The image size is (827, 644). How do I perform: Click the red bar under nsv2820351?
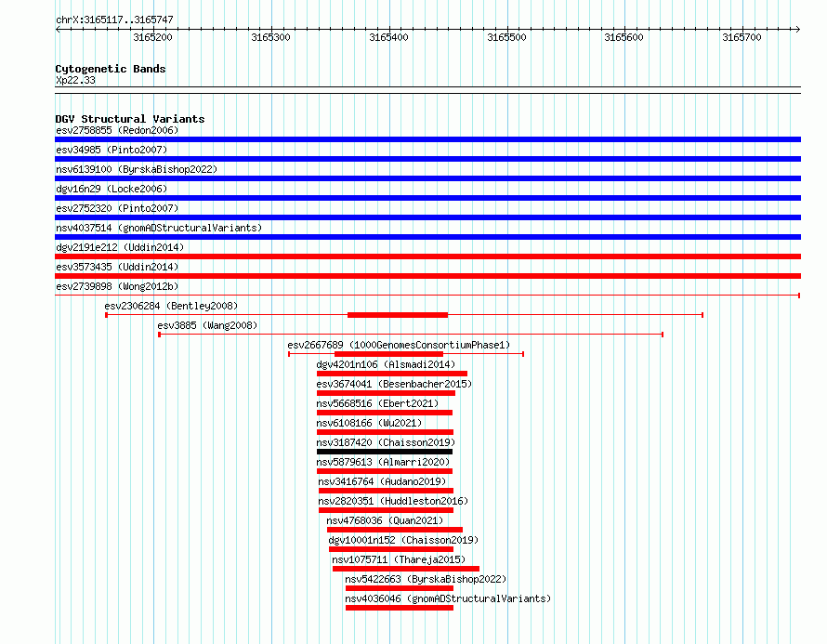click(x=386, y=510)
